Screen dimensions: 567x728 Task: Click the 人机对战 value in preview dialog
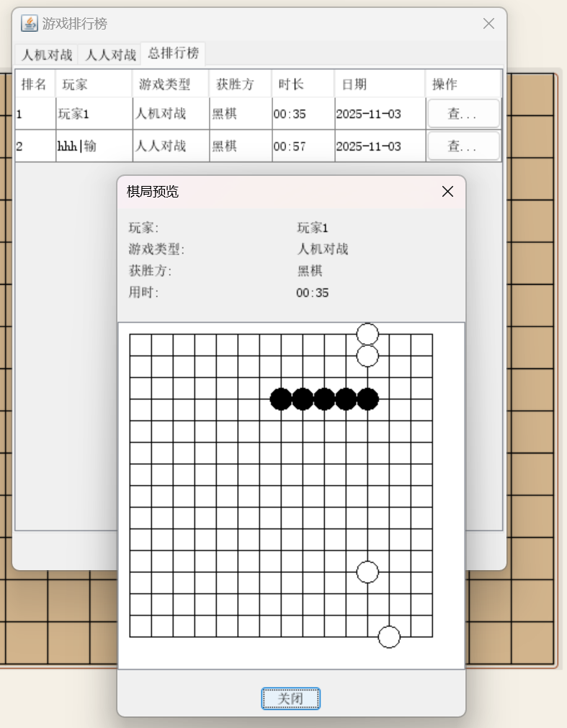(323, 249)
